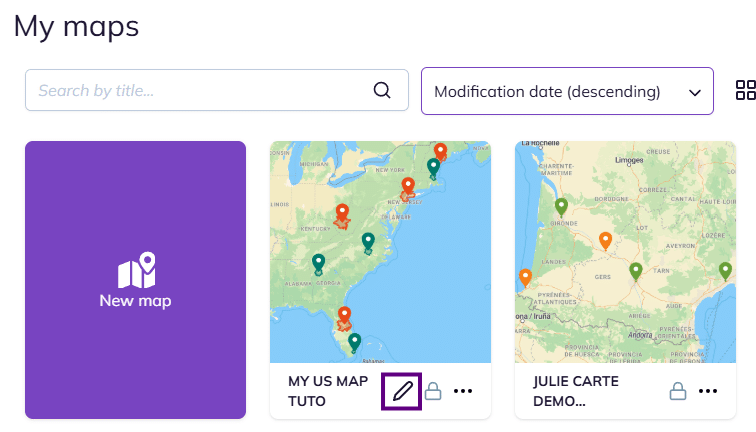Click the search magnifier icon

click(x=382, y=90)
